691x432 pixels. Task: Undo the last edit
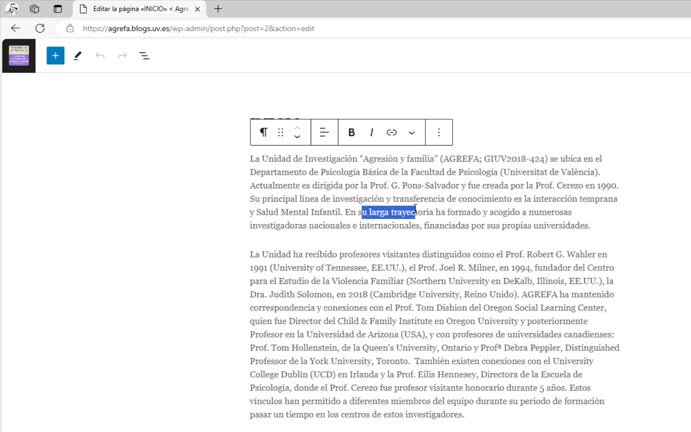point(100,56)
